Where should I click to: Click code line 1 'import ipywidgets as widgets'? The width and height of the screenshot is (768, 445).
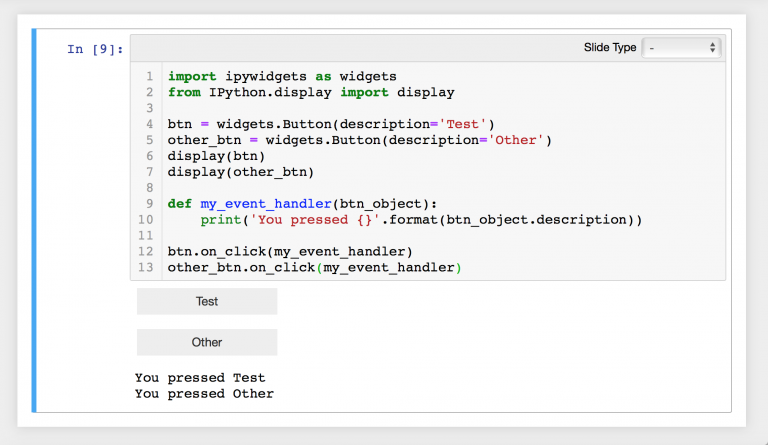click(282, 76)
